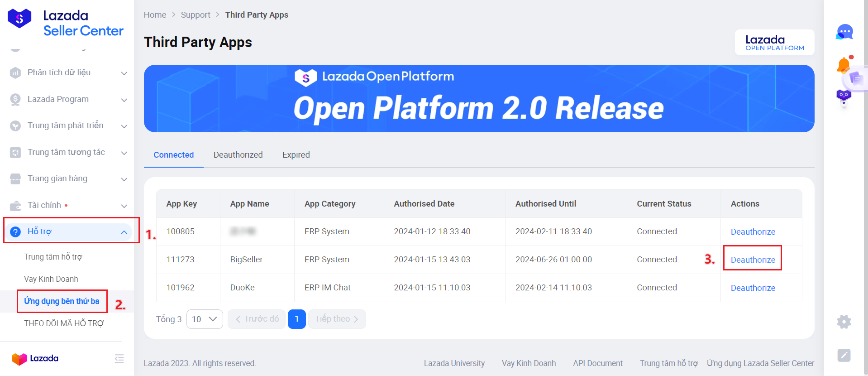This screenshot has width=868, height=376.
Task: Click the Lazada logo at sidebar bottom
Action: pos(35,358)
